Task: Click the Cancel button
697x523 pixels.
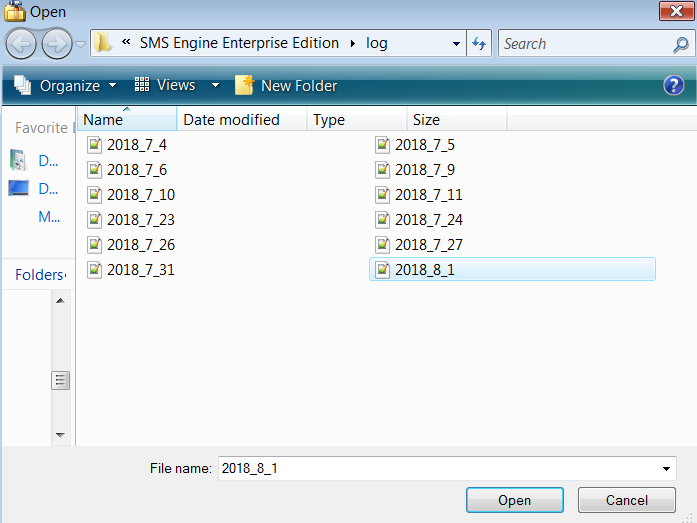Action: tap(627, 500)
